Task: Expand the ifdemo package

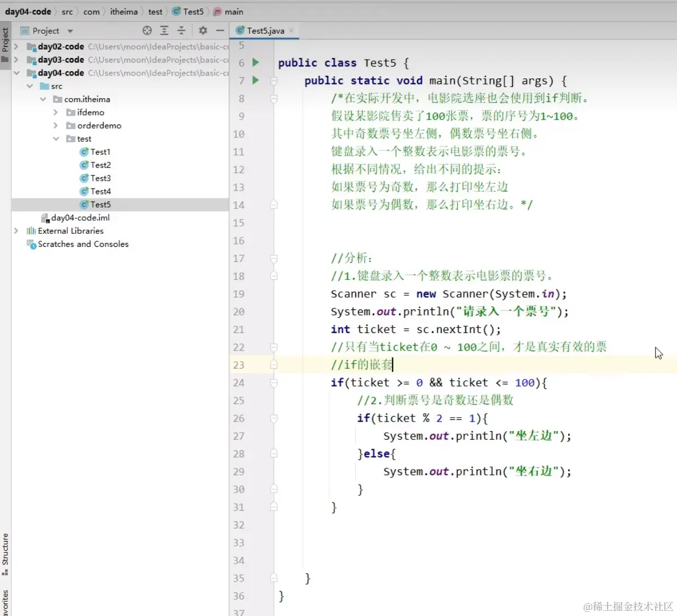Action: point(56,112)
